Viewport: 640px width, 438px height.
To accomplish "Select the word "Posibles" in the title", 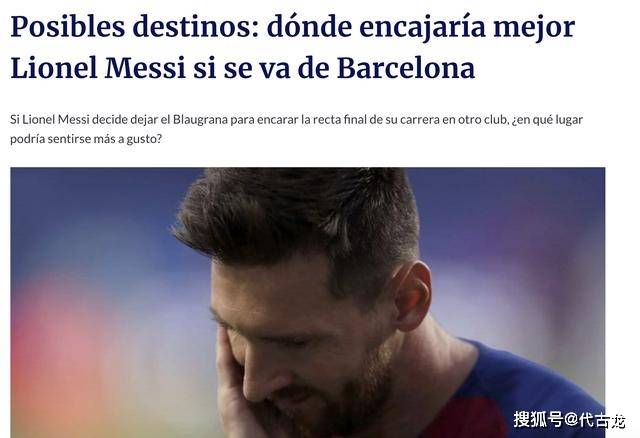I will 67,27.
